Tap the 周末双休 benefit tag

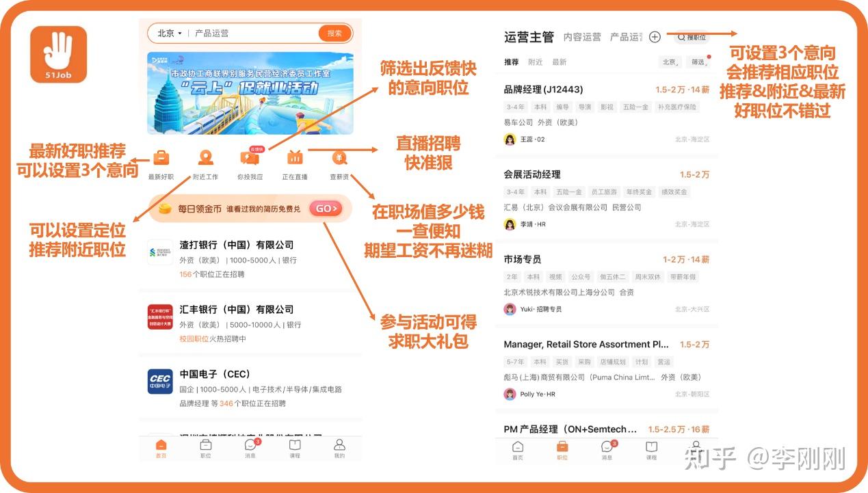646,277
